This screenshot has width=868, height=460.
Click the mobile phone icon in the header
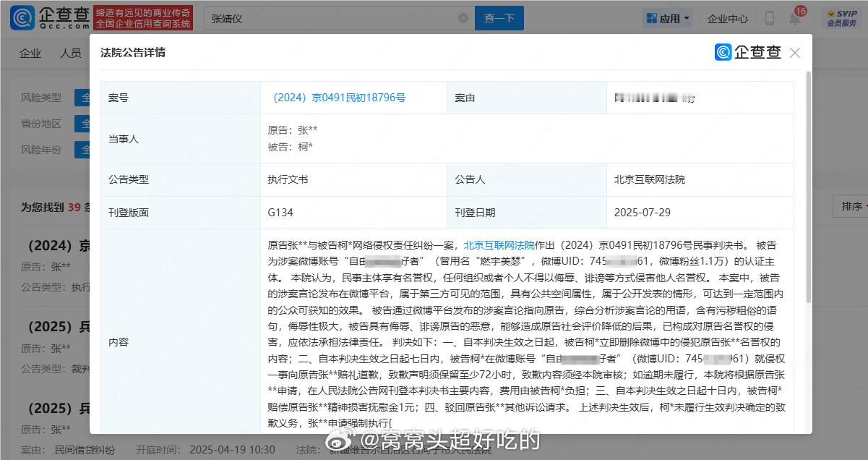770,19
